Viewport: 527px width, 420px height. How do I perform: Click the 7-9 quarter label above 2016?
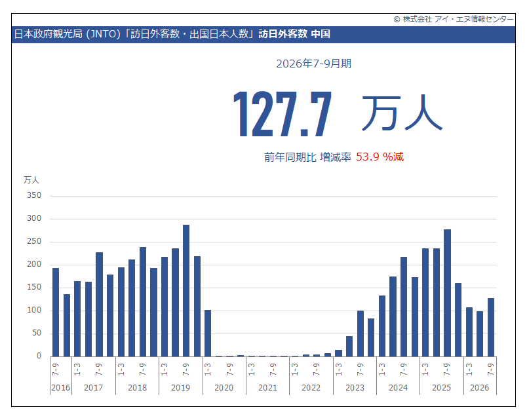[x=56, y=370]
